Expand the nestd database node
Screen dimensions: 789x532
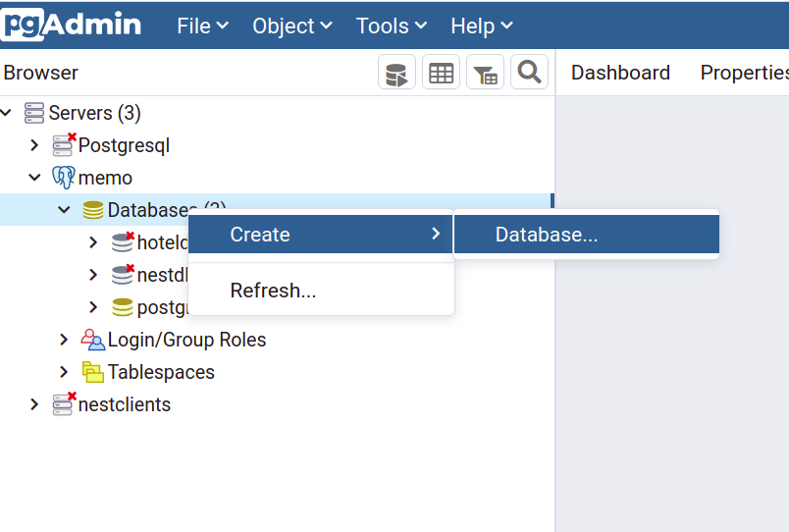[93, 275]
